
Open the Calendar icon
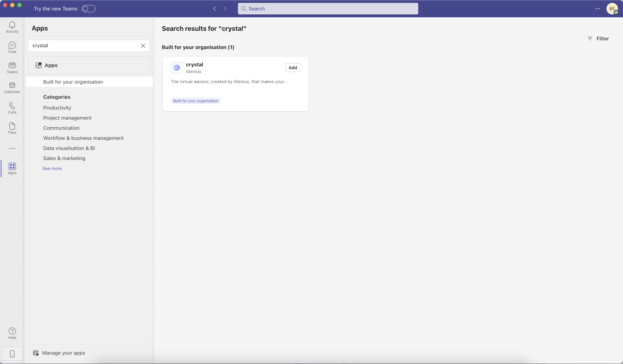12,88
